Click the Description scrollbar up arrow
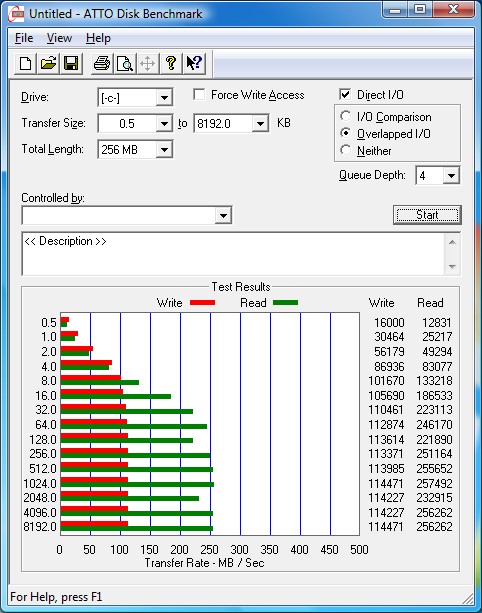Viewport: 482px width, 613px height. click(x=452, y=242)
